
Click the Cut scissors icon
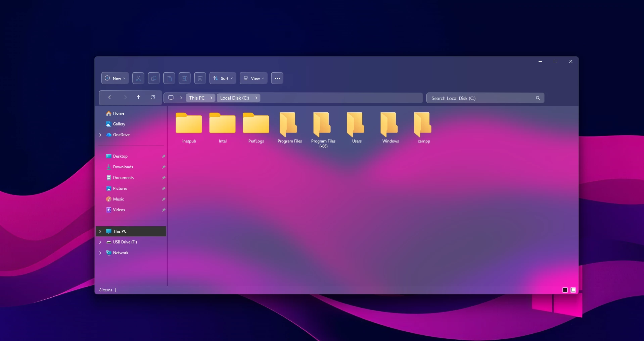[138, 78]
